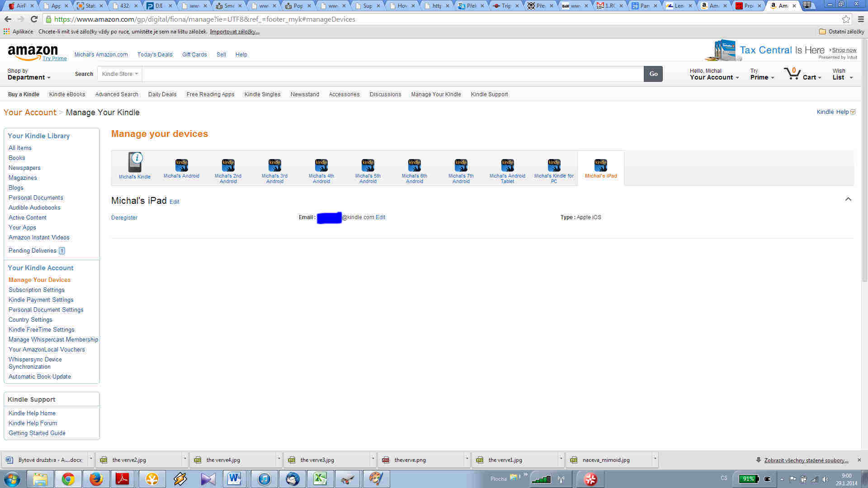
Task: Open Firefox from the taskbar
Action: [x=95, y=479]
